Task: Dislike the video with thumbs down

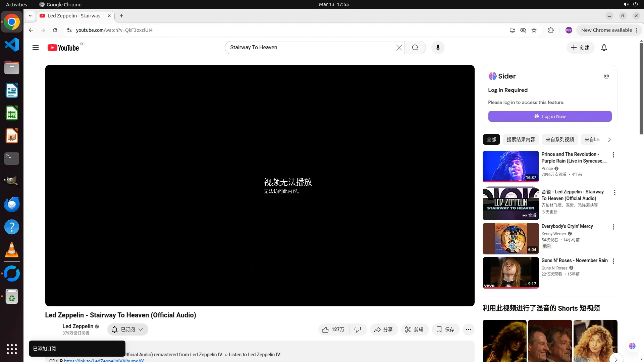Action: coord(358,329)
